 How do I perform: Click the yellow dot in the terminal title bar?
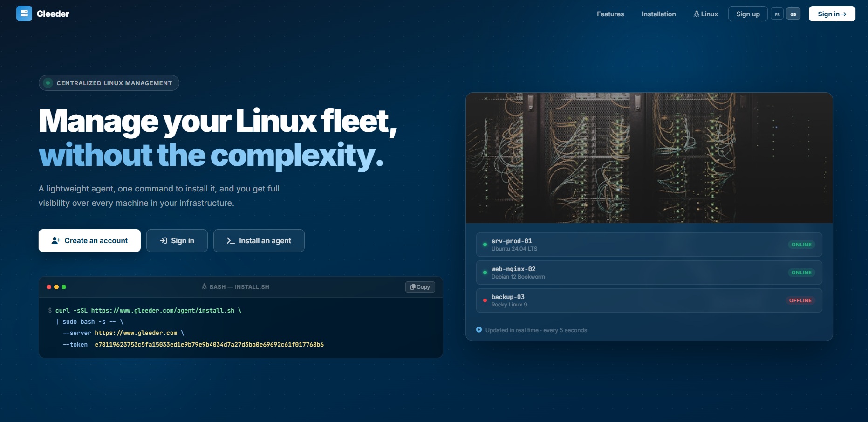click(x=56, y=287)
